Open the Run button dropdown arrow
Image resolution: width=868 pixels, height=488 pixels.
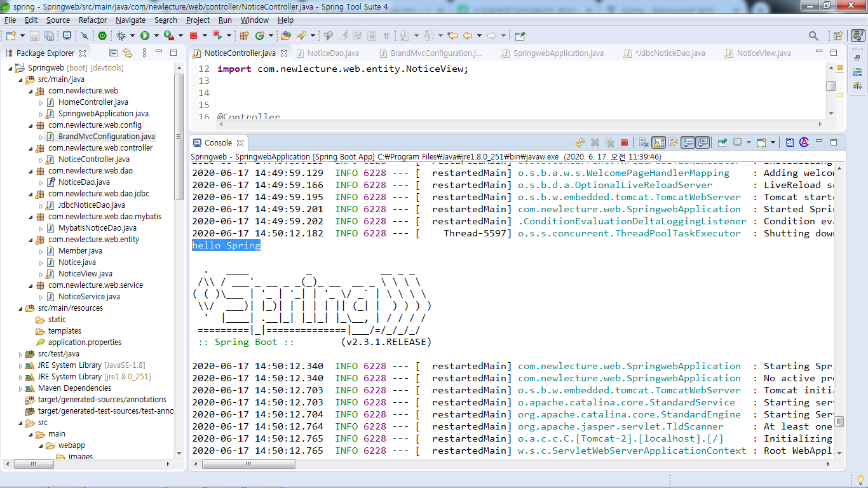coord(156,36)
